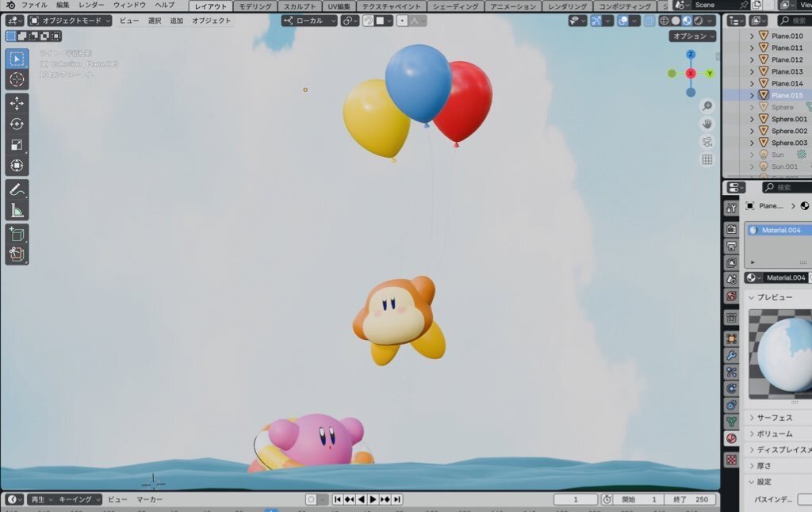Open the Object Data properties tab

(731, 422)
